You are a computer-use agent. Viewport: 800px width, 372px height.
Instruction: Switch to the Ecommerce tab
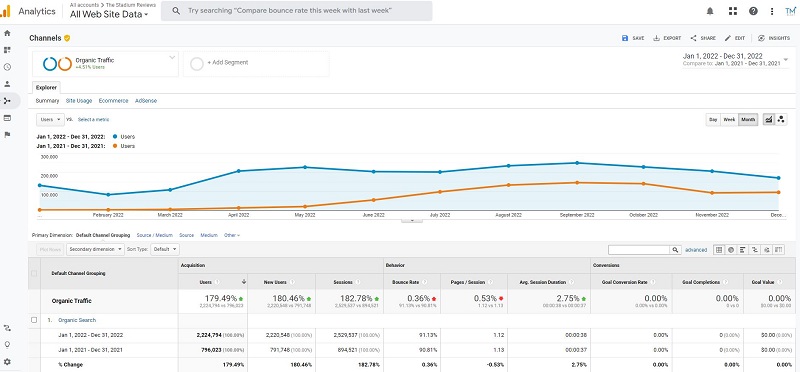(x=113, y=101)
